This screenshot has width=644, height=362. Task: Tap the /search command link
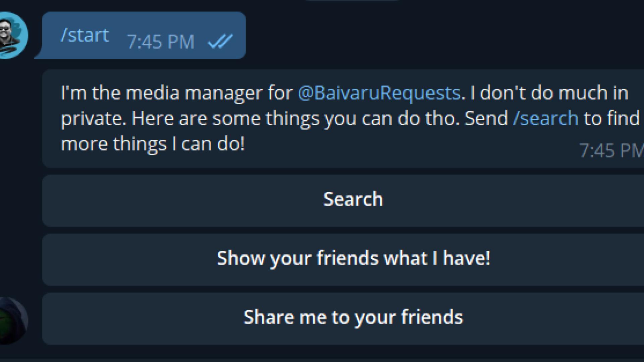pos(546,118)
